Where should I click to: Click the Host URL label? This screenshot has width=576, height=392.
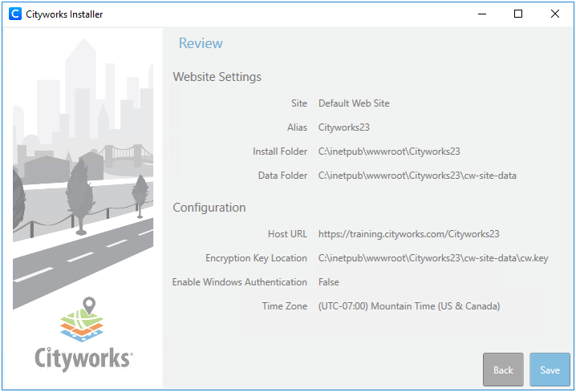tap(287, 234)
